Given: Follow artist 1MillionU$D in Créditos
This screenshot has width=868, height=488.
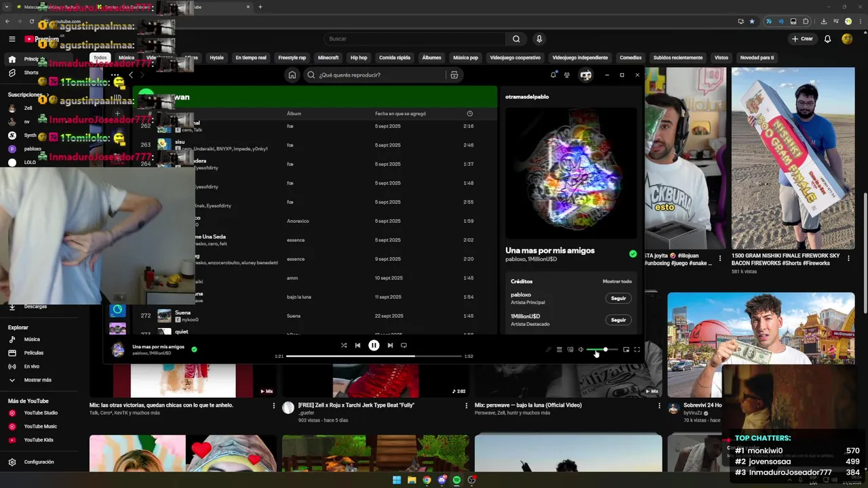Looking at the screenshot, I should (x=618, y=320).
